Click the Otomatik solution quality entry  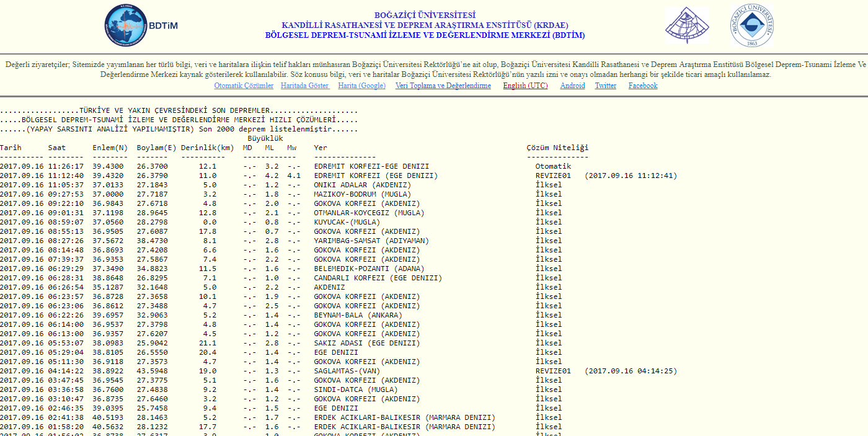tap(553, 166)
